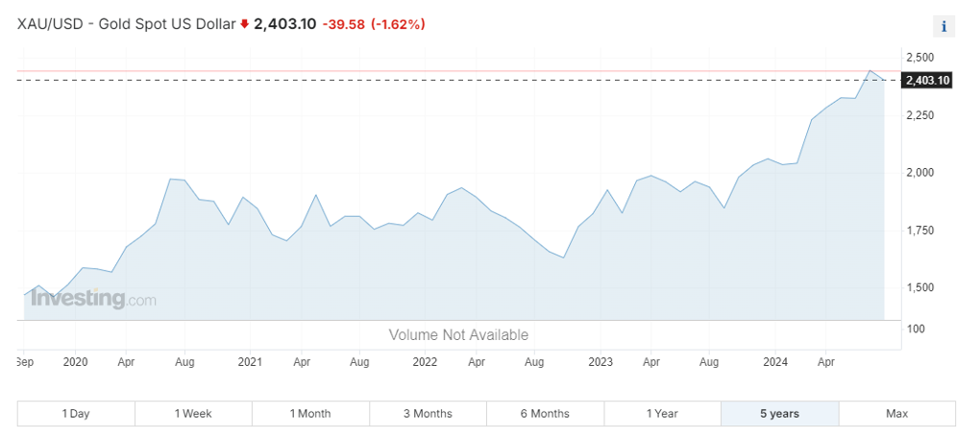The image size is (980, 438).
Task: Click the 2024 label on the time axis
Action: pyautogui.click(x=775, y=362)
